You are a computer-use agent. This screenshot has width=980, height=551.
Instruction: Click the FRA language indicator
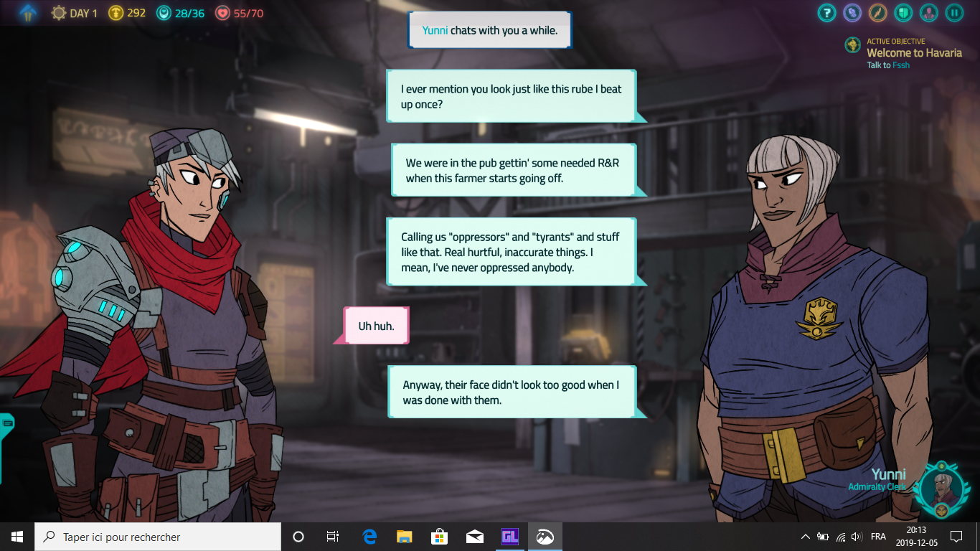click(878, 537)
